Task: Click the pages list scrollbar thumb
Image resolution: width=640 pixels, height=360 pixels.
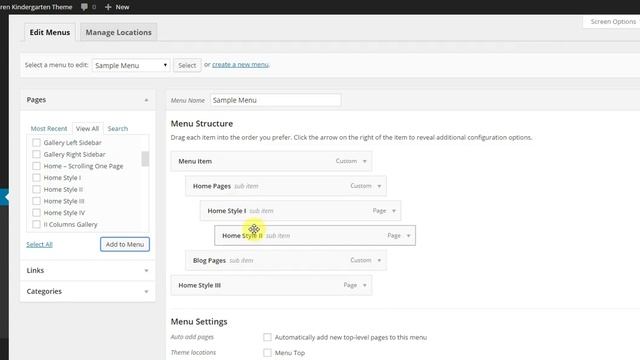Action: tap(145, 159)
